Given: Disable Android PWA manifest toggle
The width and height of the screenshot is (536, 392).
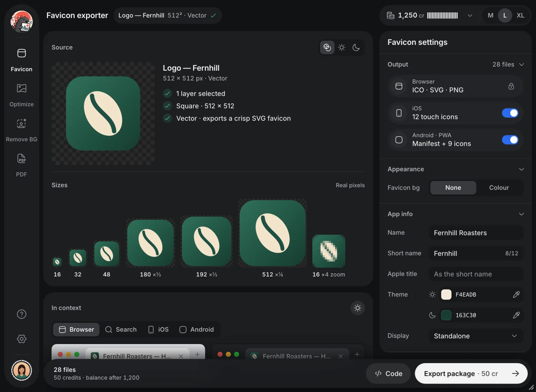Looking at the screenshot, I should pos(510,140).
